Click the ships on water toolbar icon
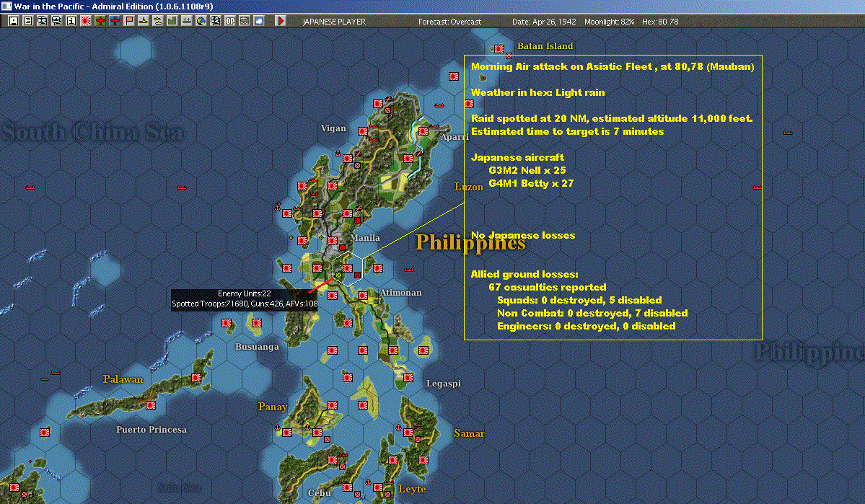Viewport: 865px width, 504px height. pos(186,21)
